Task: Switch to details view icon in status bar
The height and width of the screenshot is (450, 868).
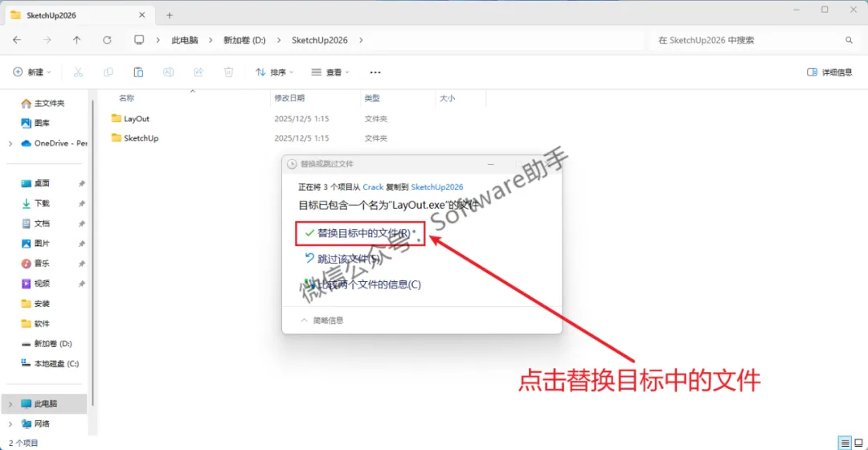Action: tap(845, 443)
